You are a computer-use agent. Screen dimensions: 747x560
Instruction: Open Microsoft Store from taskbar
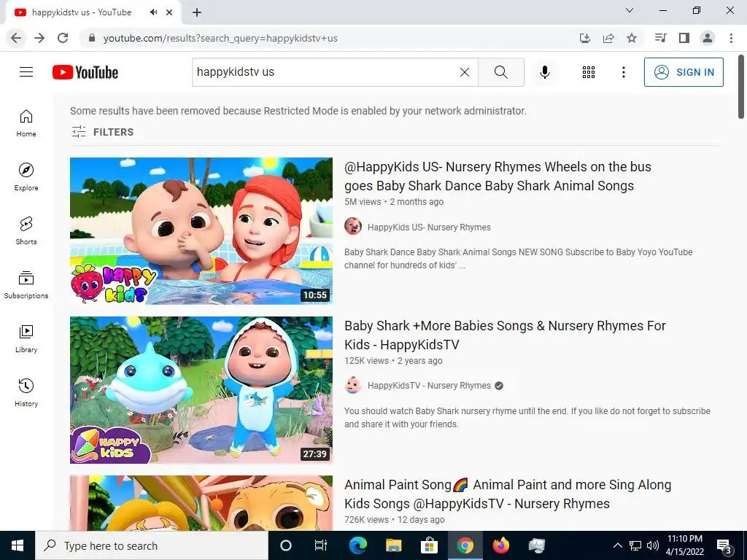click(429, 545)
